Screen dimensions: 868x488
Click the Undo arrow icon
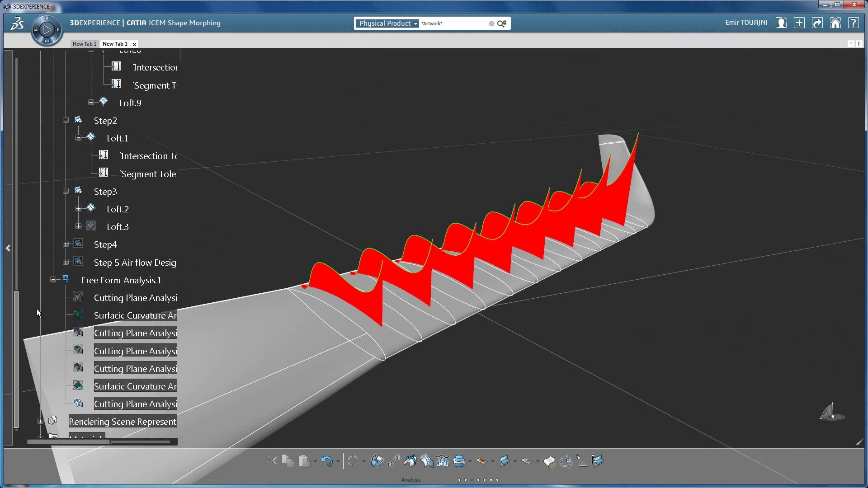pyautogui.click(x=326, y=461)
